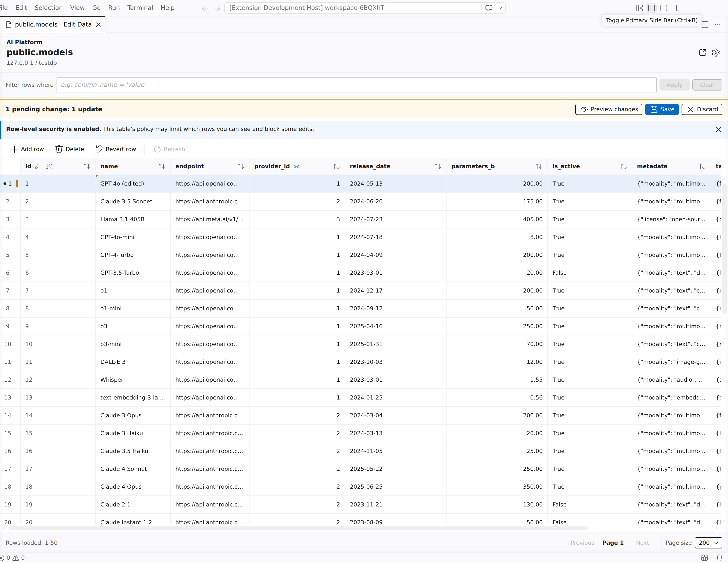Open the Page size dropdown
The image size is (728, 563).
pyautogui.click(x=708, y=543)
